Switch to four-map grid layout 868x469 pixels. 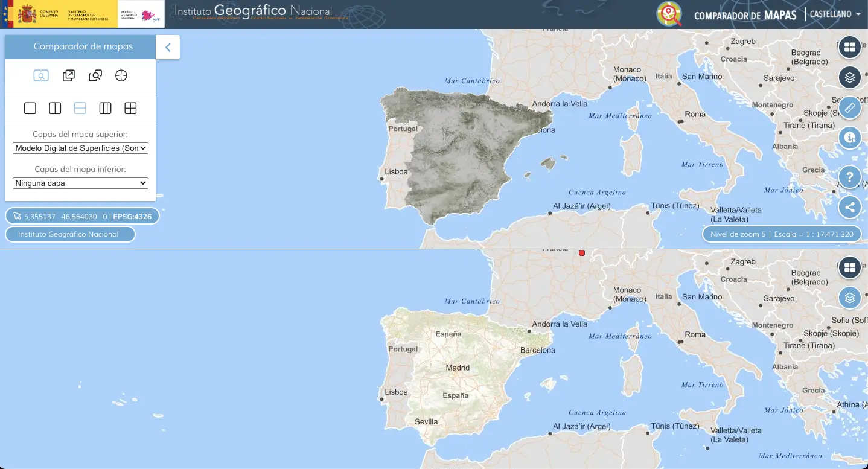[x=130, y=108]
